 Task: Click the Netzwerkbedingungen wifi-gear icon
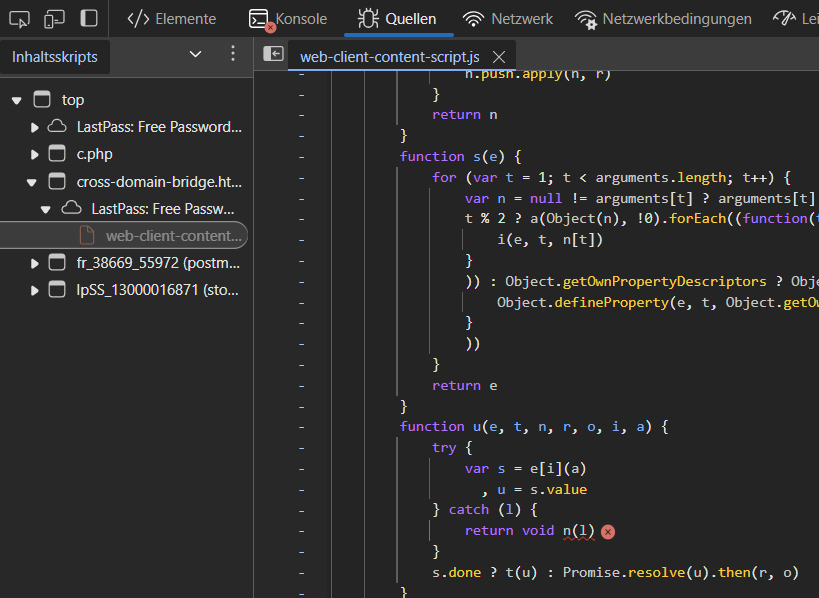586,20
